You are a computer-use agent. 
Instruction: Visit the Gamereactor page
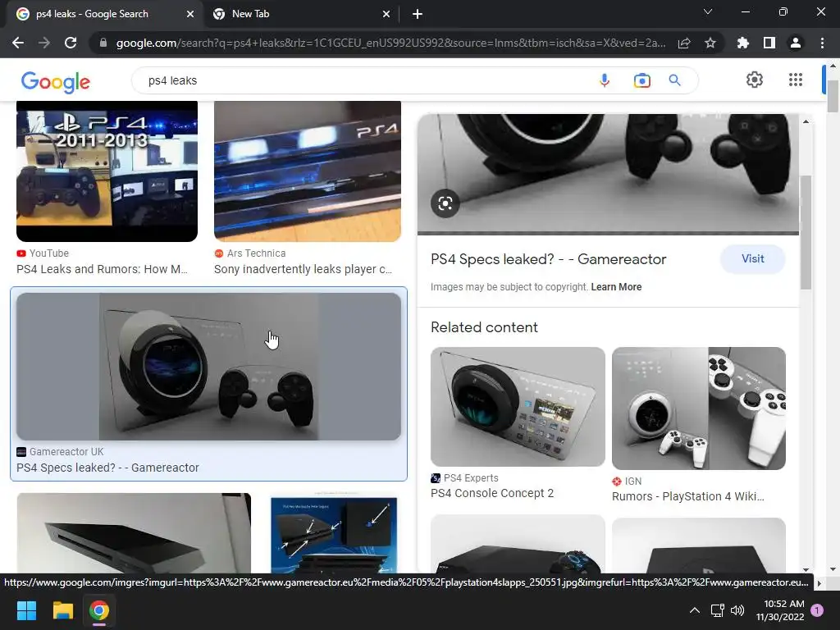[753, 258]
